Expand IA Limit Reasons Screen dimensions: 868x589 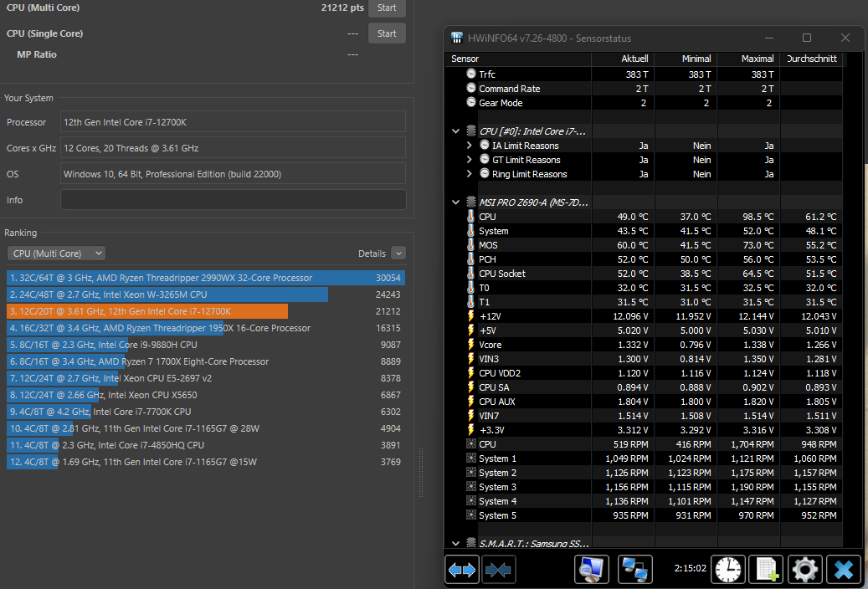pos(470,145)
